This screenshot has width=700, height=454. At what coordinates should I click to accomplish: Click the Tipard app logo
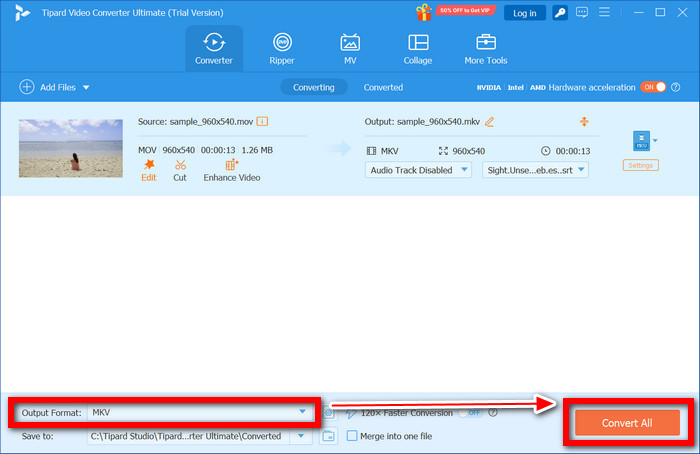[x=21, y=13]
